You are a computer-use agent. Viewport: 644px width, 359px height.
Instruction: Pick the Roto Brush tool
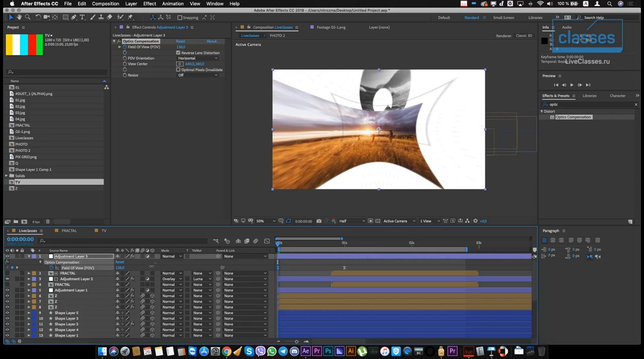pyautogui.click(x=120, y=17)
